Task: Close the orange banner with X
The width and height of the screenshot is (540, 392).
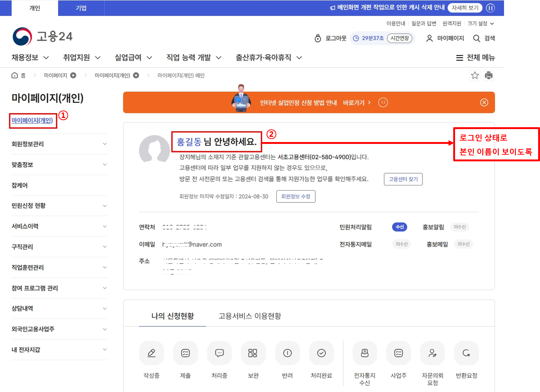Action: coord(484,102)
